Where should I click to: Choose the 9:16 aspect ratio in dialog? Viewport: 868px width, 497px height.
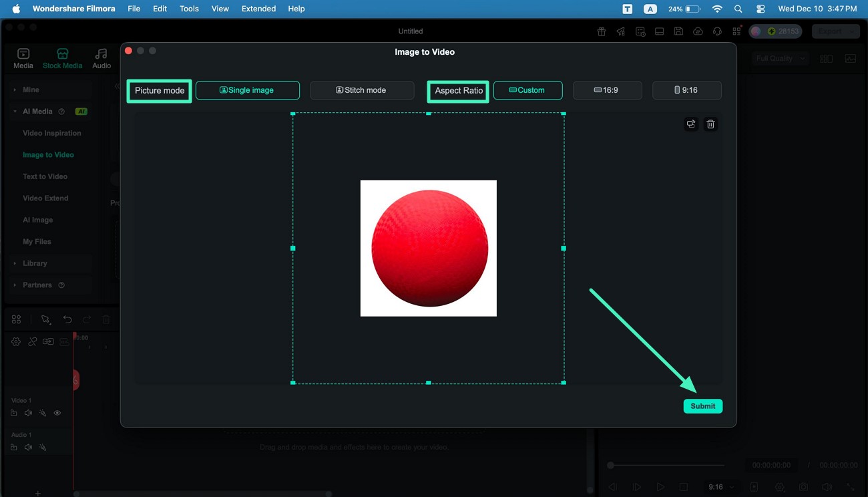[x=687, y=90]
